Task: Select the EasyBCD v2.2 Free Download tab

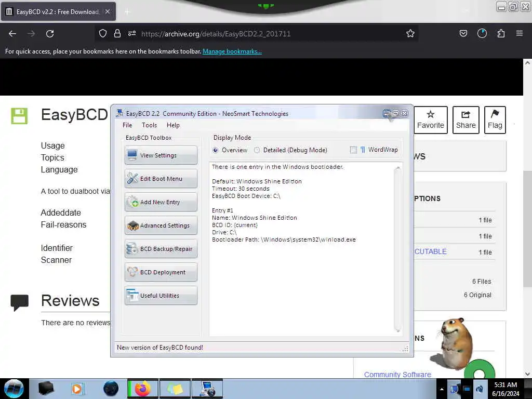Action: pyautogui.click(x=58, y=11)
